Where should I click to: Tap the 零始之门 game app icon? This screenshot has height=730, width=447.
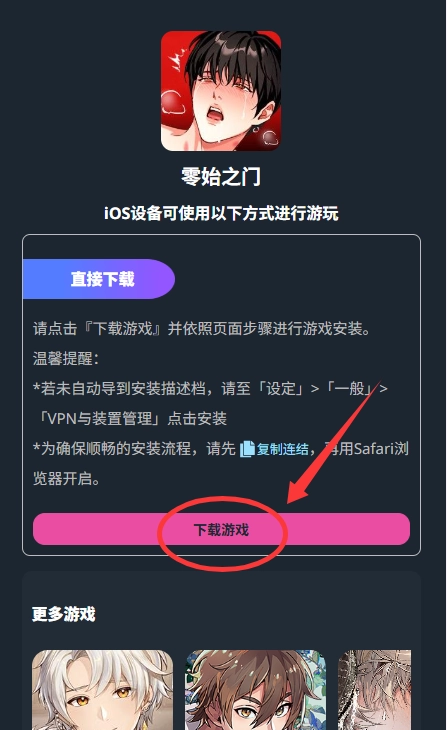click(221, 91)
